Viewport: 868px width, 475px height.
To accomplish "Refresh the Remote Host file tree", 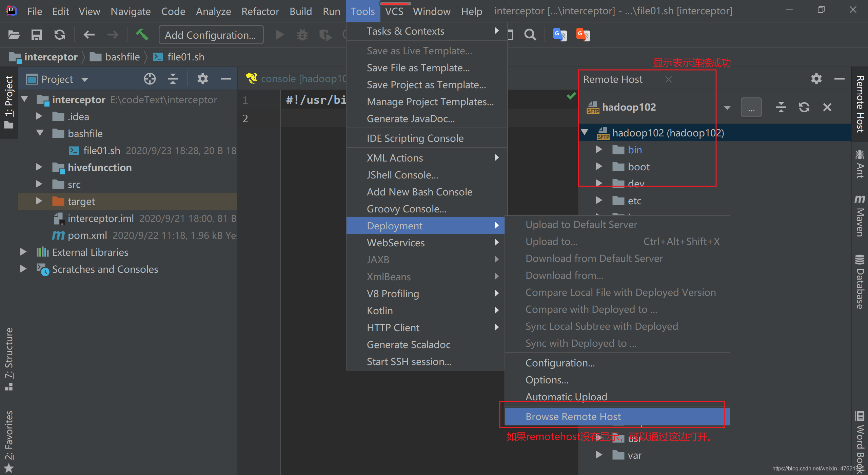I will click(804, 107).
